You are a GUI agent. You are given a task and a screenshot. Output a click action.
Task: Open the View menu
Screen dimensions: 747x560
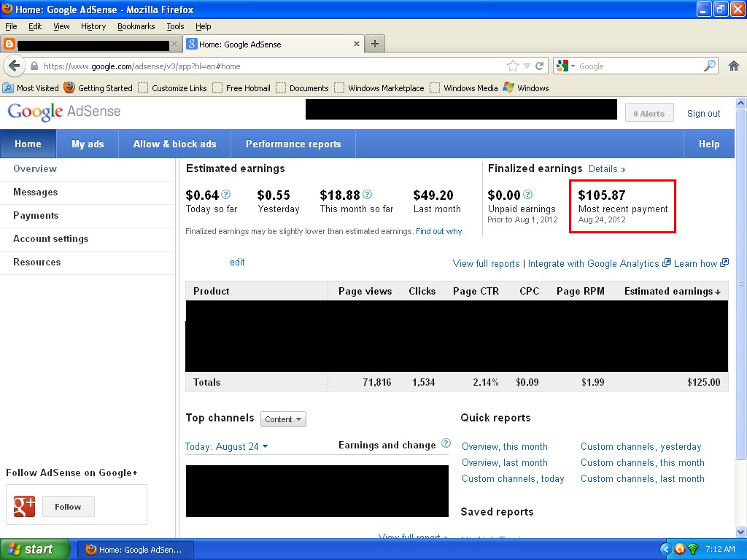pyautogui.click(x=61, y=26)
